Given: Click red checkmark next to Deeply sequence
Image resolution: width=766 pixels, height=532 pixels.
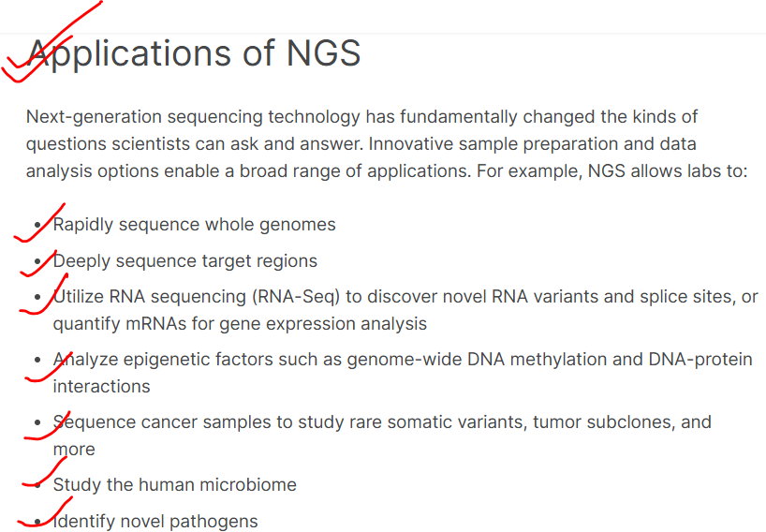Looking at the screenshot, I should 39,263.
